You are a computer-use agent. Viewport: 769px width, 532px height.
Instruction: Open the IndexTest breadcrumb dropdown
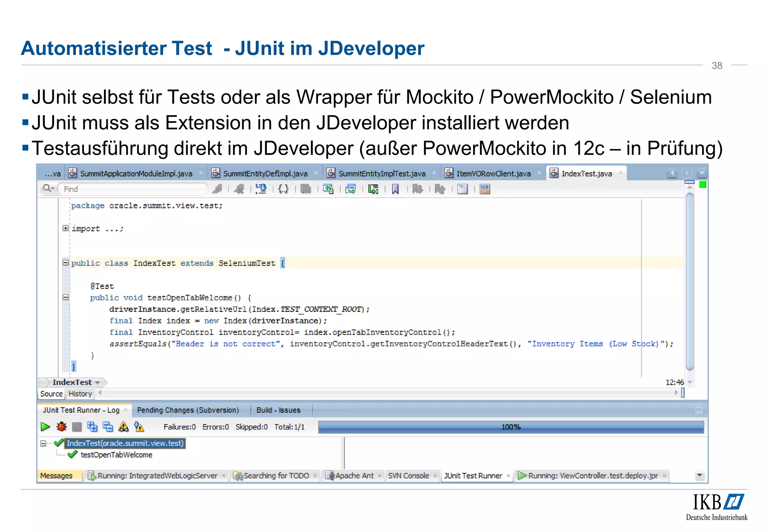pyautogui.click(x=97, y=383)
